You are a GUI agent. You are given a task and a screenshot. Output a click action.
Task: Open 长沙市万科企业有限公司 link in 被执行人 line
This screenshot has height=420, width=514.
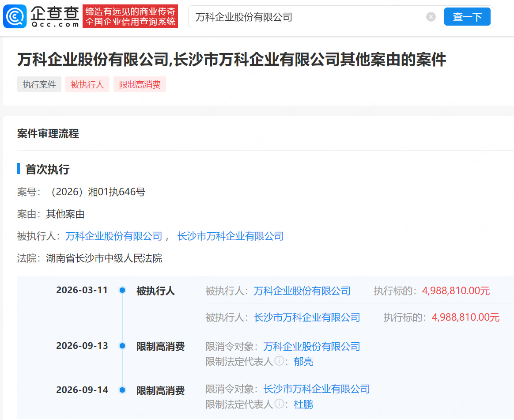pos(231,236)
